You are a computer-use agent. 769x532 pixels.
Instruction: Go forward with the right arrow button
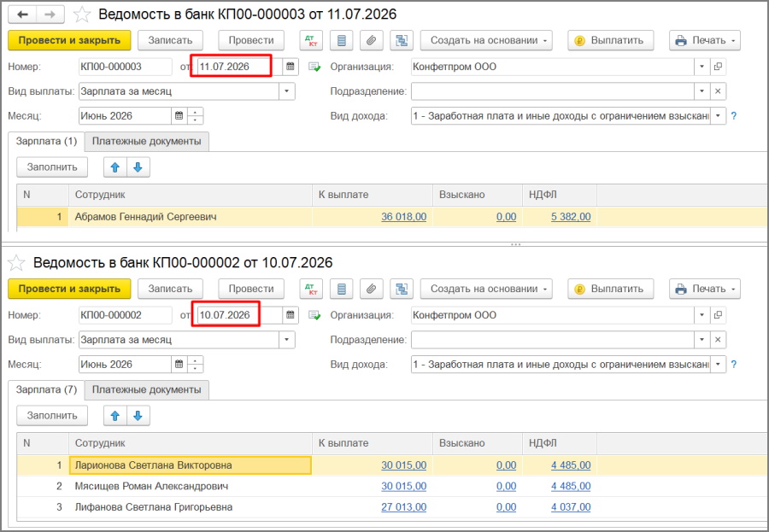50,15
